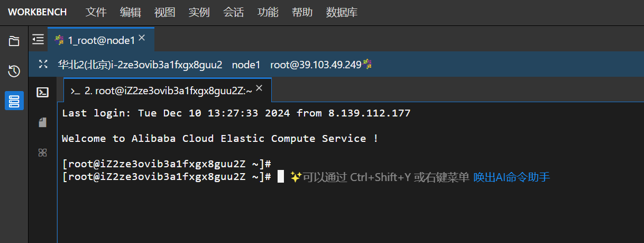Open the 编辑 menu

[130, 12]
